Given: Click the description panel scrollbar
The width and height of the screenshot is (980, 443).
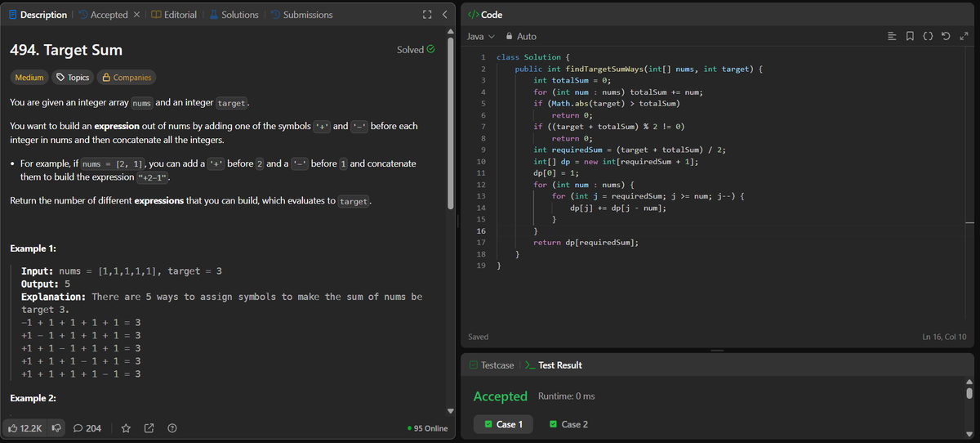Looking at the screenshot, I should tap(450, 123).
